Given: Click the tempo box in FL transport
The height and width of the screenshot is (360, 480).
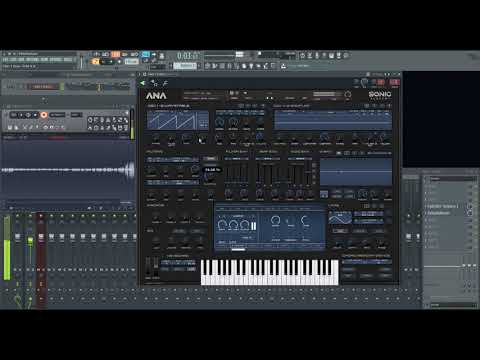Looking at the screenshot, I should 132,61.
